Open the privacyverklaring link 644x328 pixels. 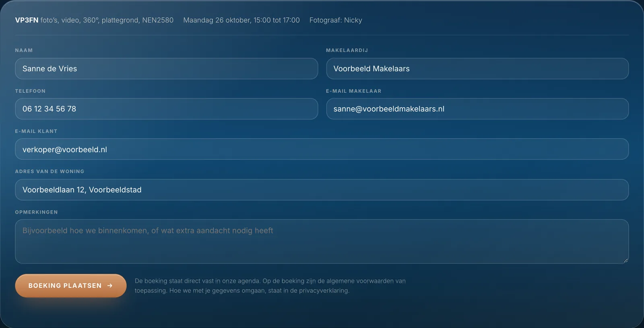click(324, 291)
